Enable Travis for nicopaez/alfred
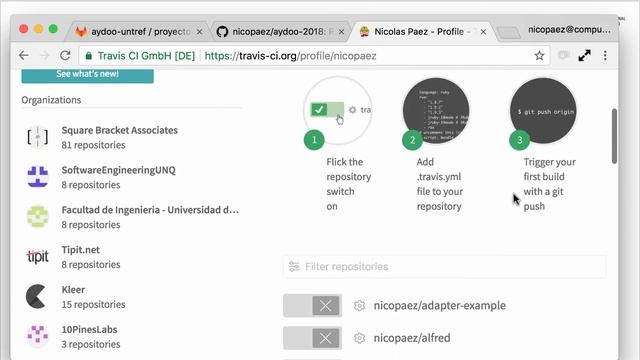Viewport: 640px width, 360px height. coord(313,338)
